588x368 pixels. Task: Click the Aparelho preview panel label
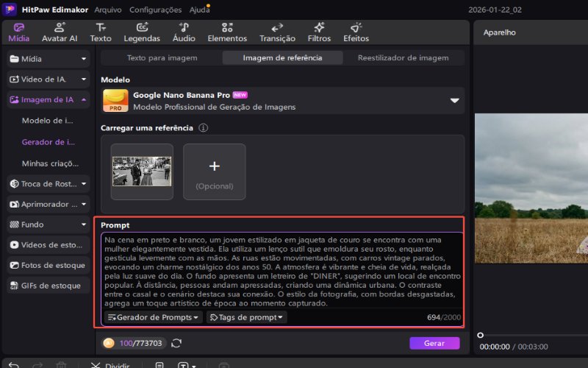(499, 32)
